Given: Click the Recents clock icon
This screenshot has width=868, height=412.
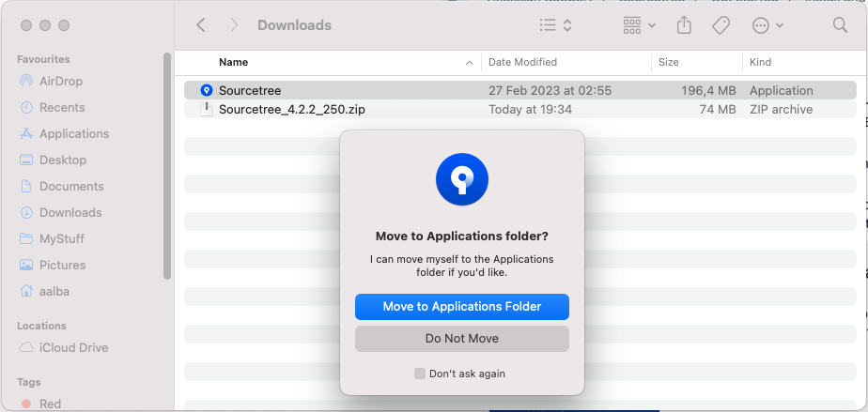Looking at the screenshot, I should [x=26, y=107].
